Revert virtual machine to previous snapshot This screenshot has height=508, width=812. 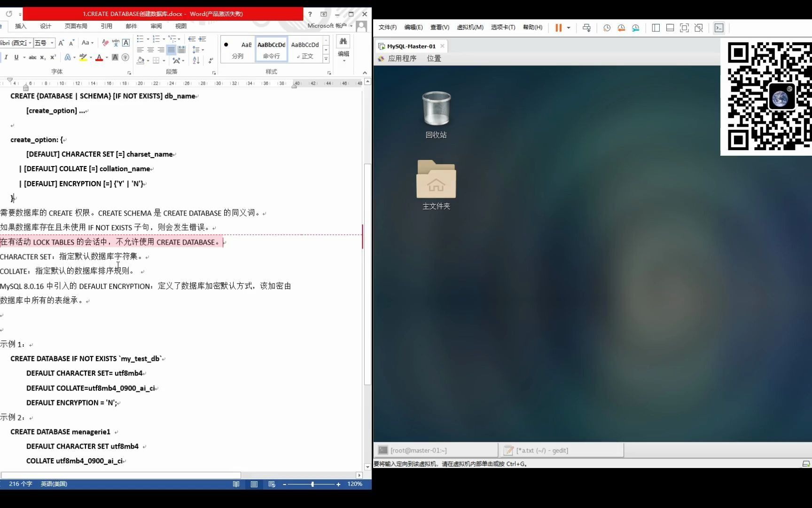point(621,28)
